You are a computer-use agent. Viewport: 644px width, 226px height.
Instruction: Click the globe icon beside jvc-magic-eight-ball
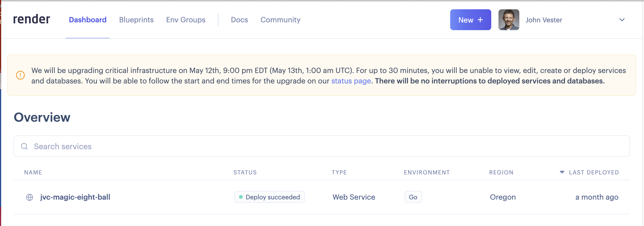30,197
